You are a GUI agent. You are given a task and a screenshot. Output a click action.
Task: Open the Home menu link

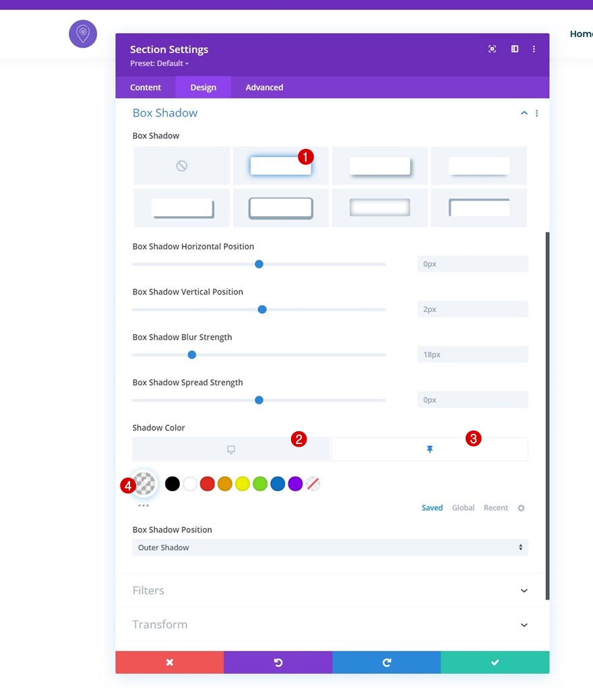click(x=582, y=34)
